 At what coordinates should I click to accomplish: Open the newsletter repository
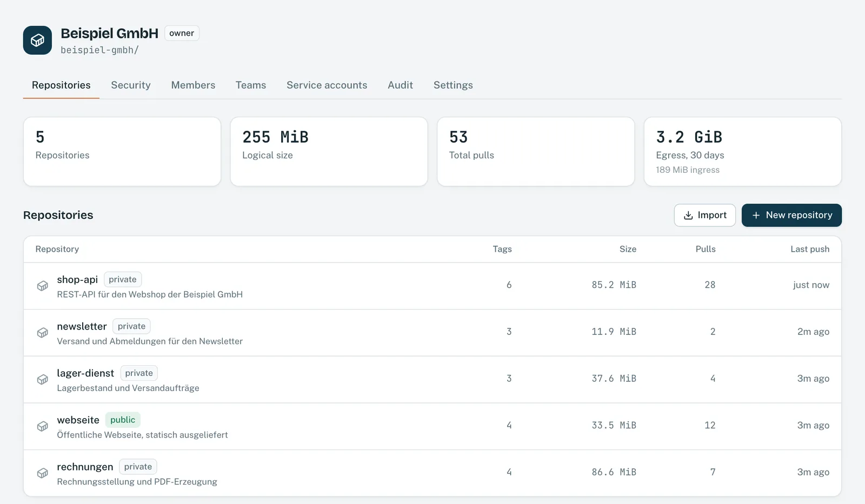[82, 326]
